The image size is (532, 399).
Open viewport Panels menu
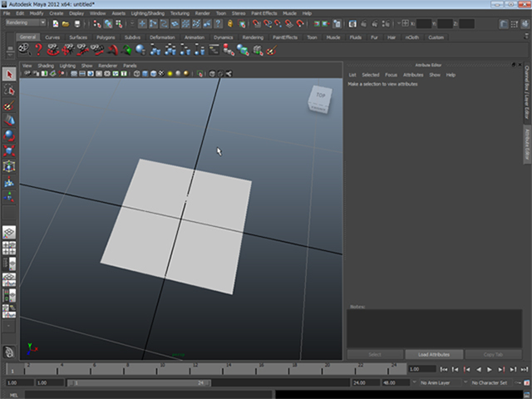coord(130,66)
